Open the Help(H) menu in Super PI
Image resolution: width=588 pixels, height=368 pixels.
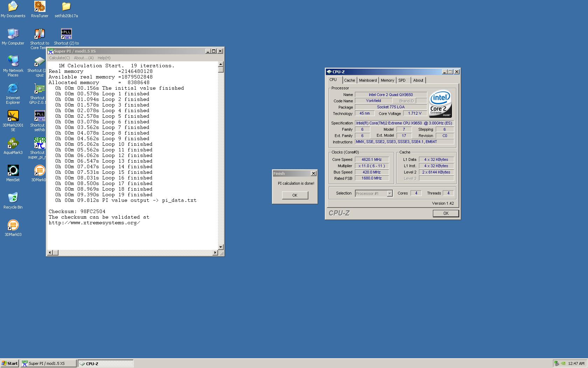[x=104, y=58]
